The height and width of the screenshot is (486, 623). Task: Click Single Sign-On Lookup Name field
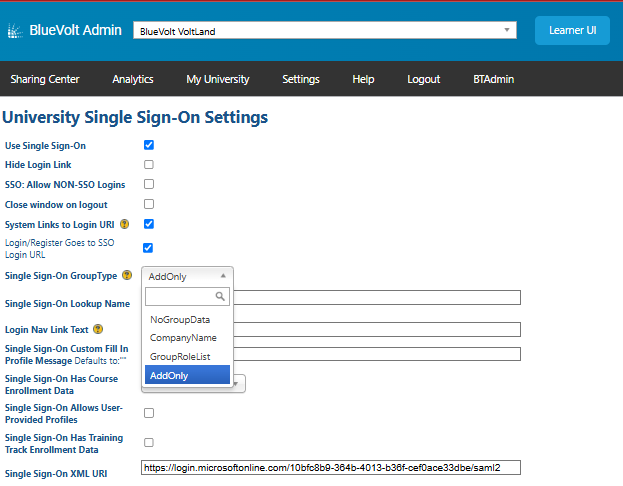pos(377,297)
